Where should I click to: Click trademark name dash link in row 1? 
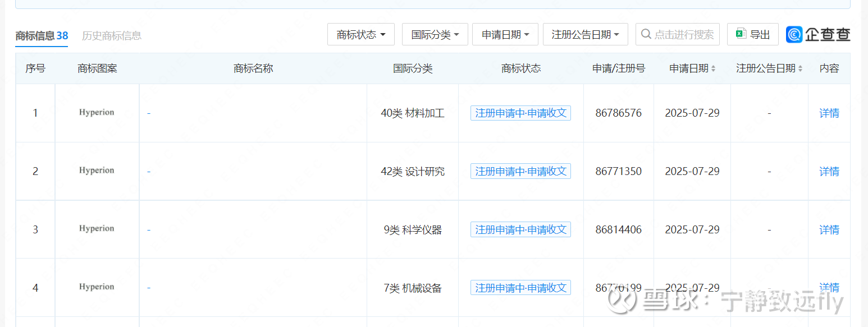pos(149,113)
